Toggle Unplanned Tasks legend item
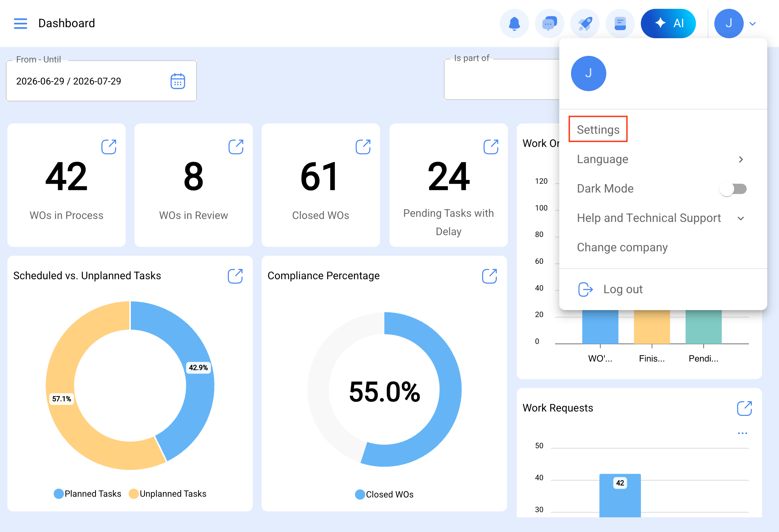This screenshot has width=779, height=532. [168, 494]
